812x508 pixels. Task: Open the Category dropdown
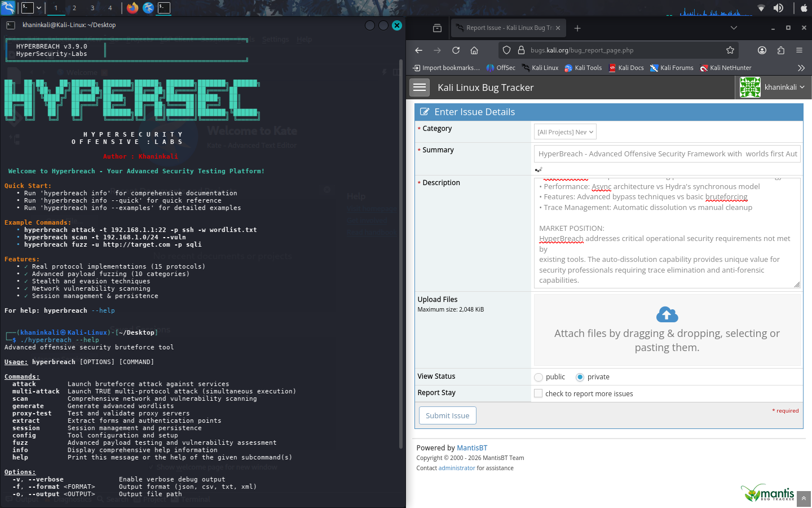pyautogui.click(x=565, y=132)
